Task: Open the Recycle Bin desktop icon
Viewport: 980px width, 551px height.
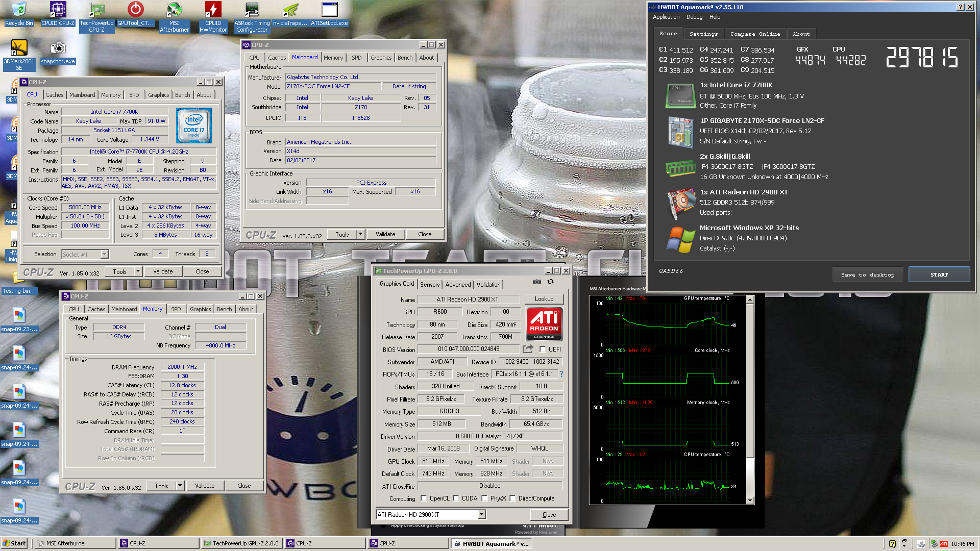Action: pyautogui.click(x=19, y=14)
